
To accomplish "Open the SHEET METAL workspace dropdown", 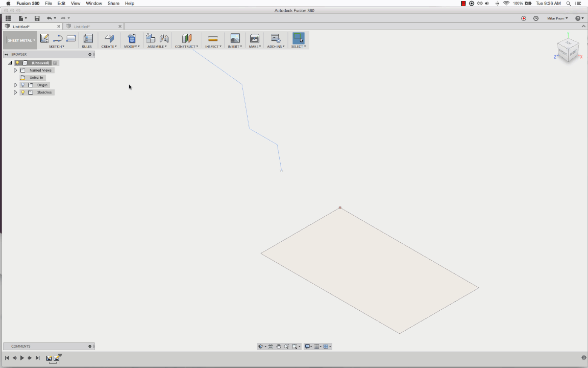I will pos(20,40).
